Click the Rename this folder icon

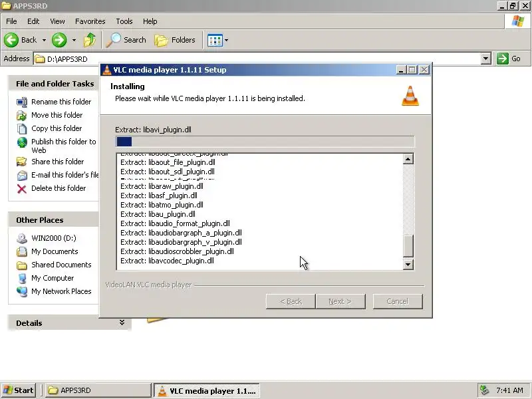click(x=22, y=102)
